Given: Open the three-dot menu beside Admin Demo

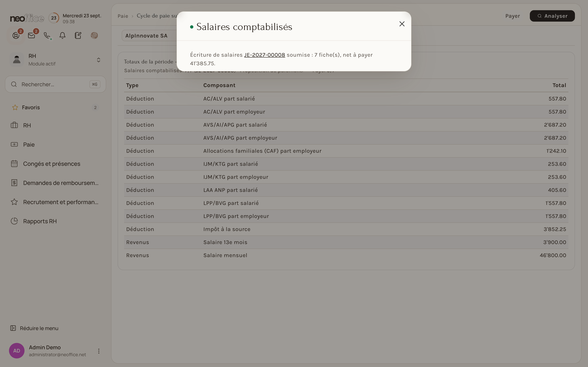Looking at the screenshot, I should [x=99, y=351].
